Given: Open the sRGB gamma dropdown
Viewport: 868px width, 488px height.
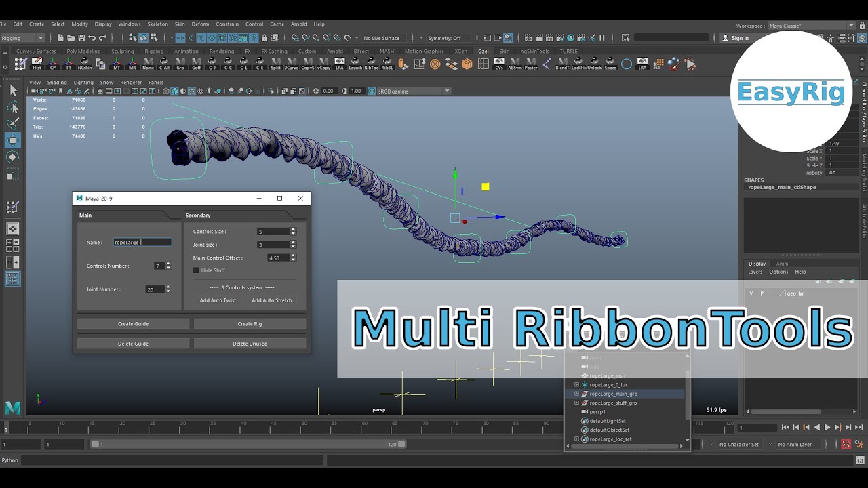Looking at the screenshot, I should click(x=413, y=91).
